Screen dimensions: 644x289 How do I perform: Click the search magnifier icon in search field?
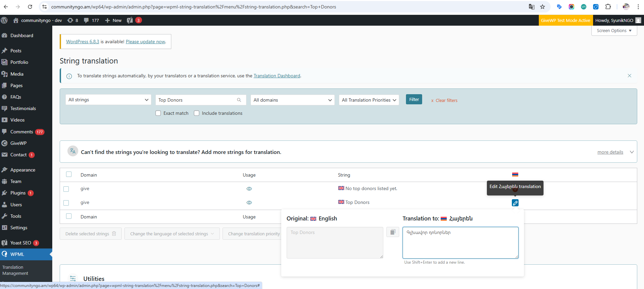(239, 100)
